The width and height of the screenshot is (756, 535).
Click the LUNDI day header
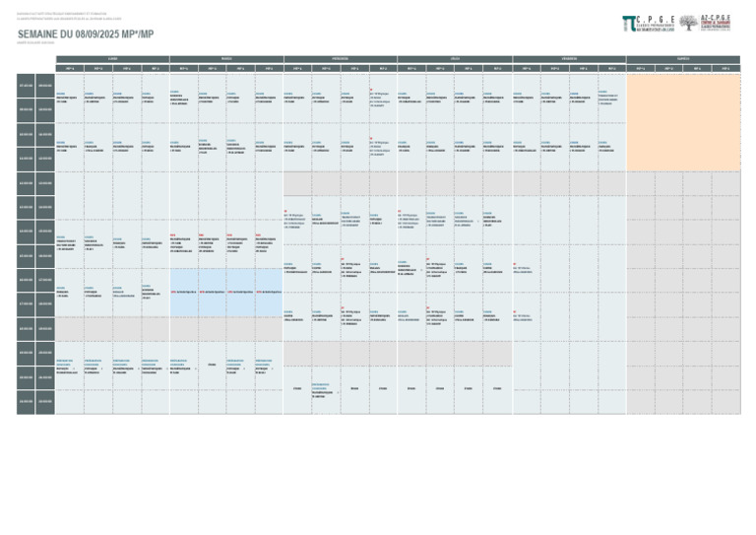(112, 59)
